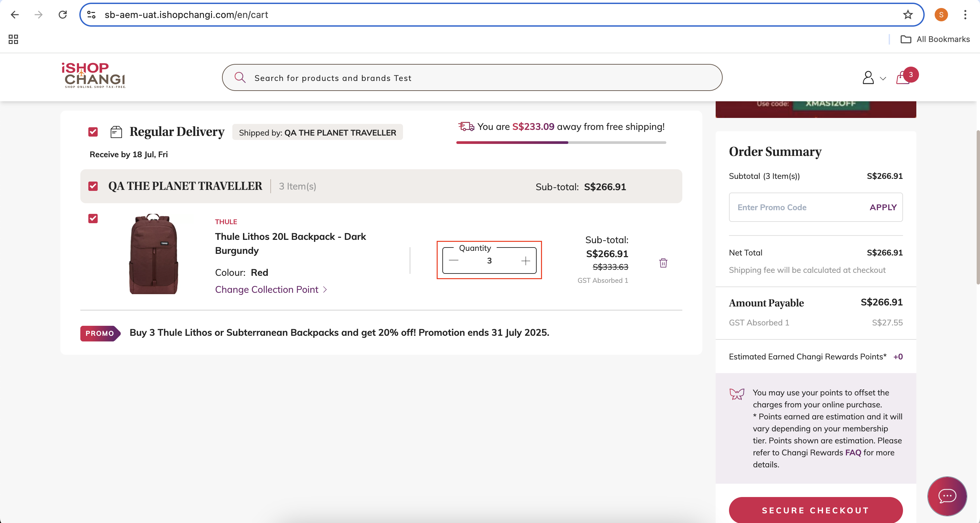Open site information icon in address bar
Screen dimensions: 980x523
(x=91, y=15)
